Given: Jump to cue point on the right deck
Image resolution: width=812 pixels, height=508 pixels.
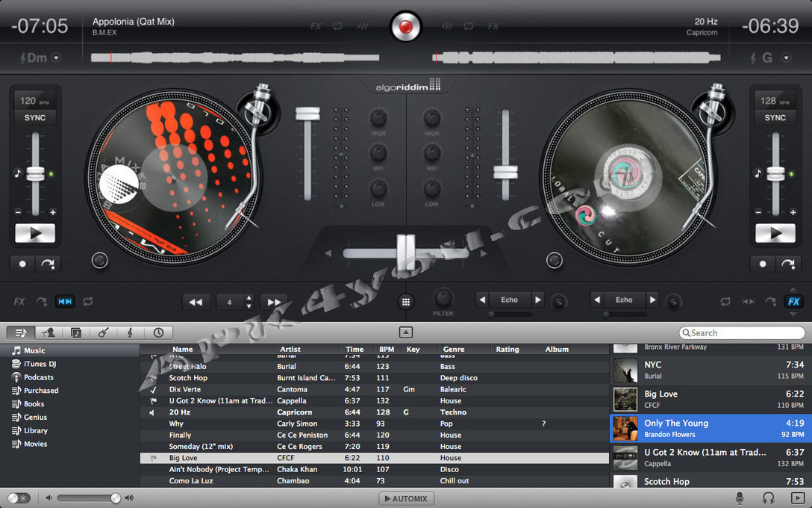Looking at the screenshot, I should (788, 264).
